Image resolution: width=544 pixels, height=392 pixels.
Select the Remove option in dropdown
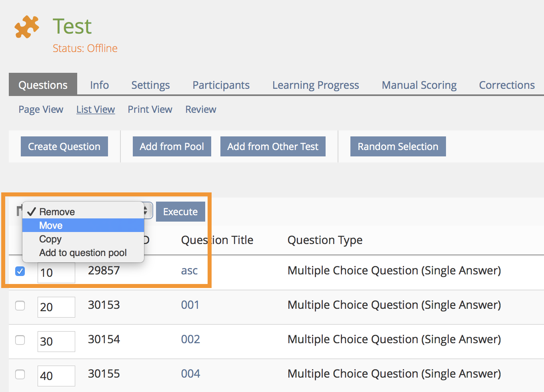click(x=57, y=212)
